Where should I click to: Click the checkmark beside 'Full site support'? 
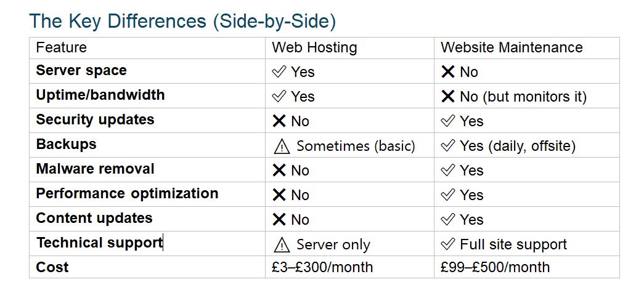click(x=448, y=244)
